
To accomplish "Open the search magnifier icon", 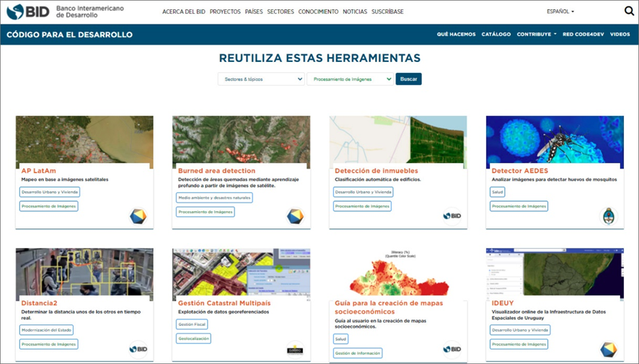I will (629, 11).
